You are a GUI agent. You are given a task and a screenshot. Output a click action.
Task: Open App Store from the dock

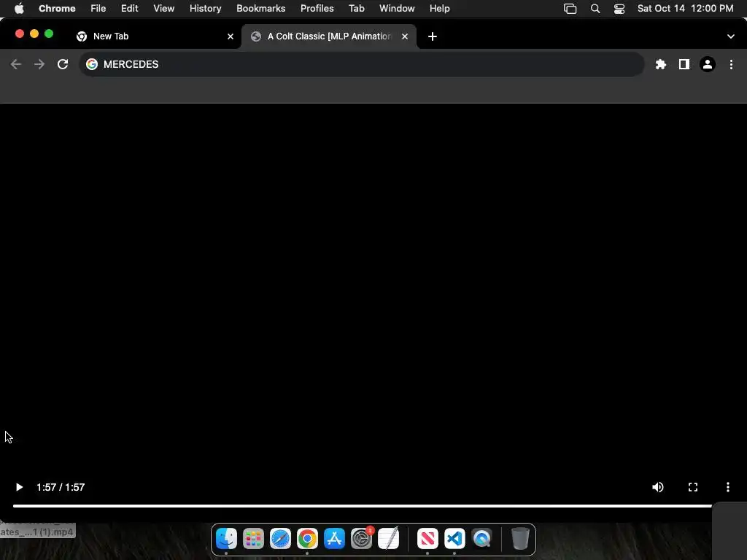click(x=334, y=539)
